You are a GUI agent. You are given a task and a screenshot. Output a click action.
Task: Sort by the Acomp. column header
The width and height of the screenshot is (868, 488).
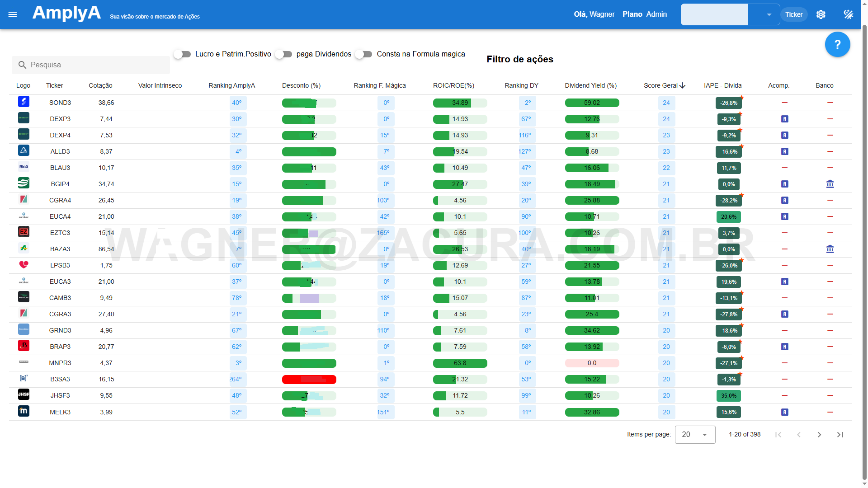click(x=778, y=85)
